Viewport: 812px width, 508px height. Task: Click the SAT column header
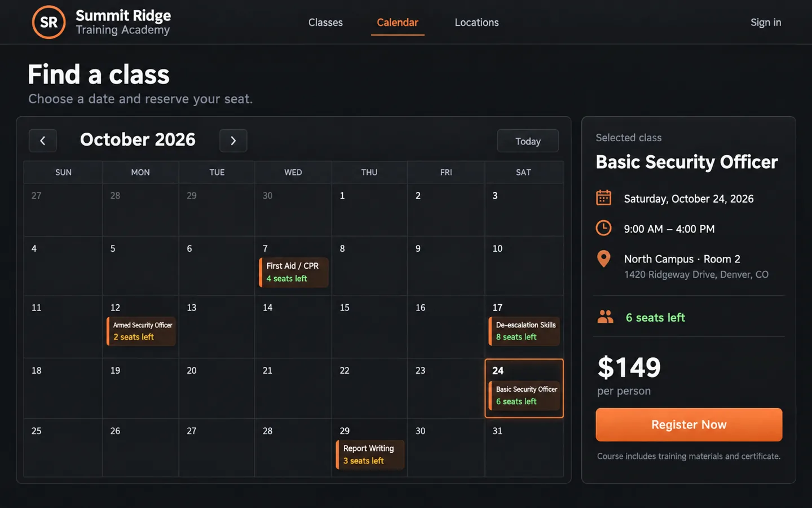524,172
